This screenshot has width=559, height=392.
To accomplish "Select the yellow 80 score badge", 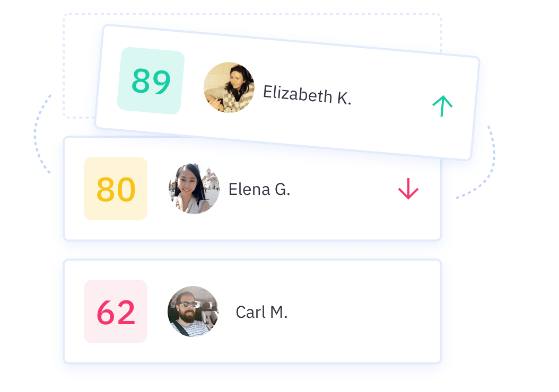I will [x=116, y=189].
